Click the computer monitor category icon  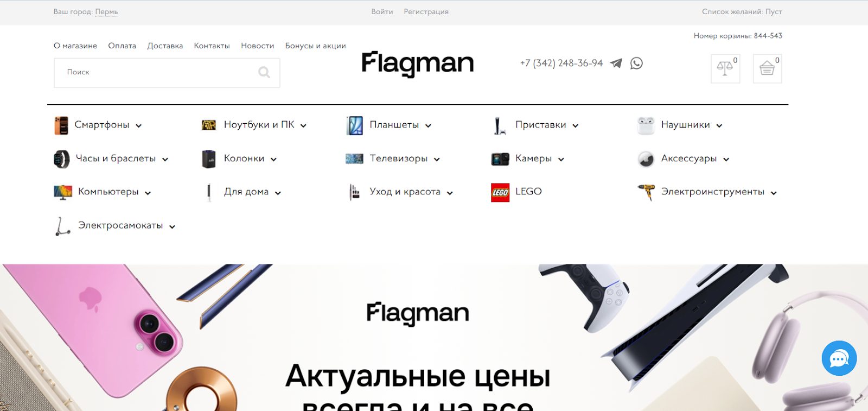pos(63,192)
